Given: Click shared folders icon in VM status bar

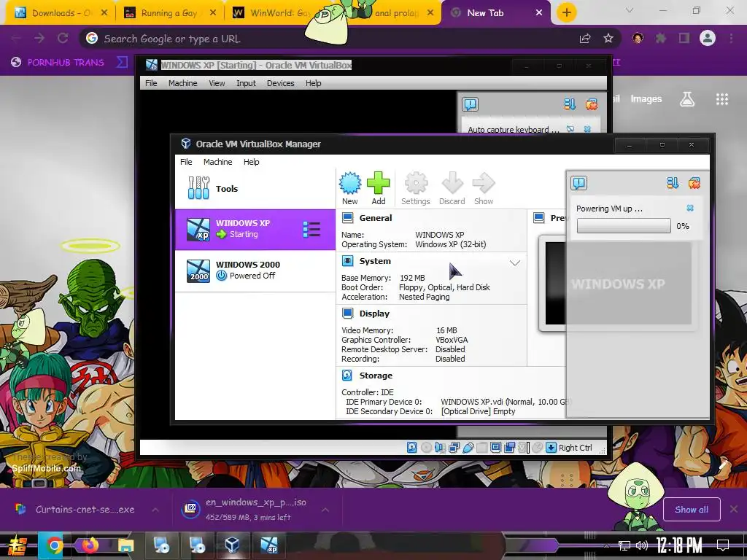Looking at the screenshot, I should (481, 448).
